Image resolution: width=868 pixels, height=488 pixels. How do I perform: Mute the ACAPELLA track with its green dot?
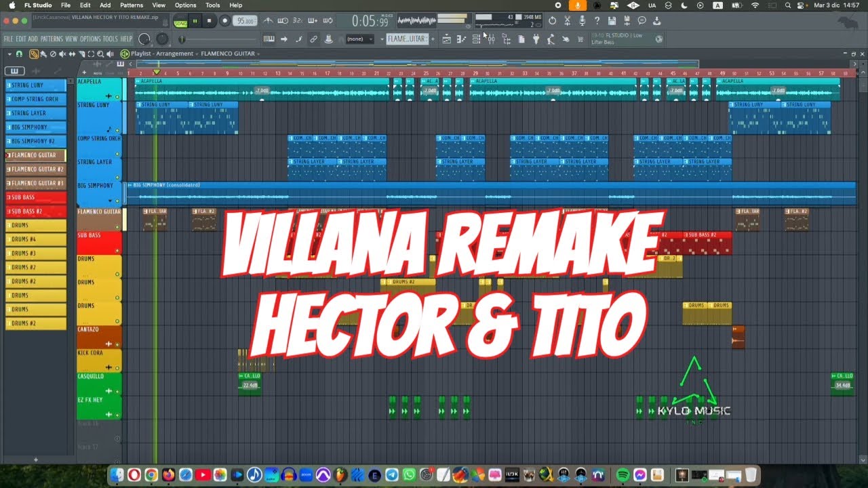click(117, 96)
